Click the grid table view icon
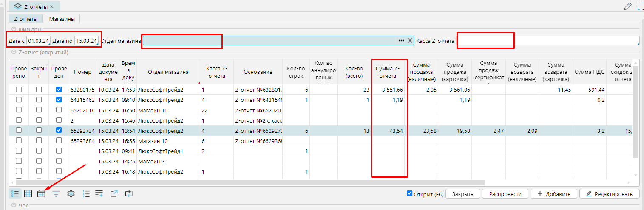Image resolution: width=644 pixels, height=210 pixels. pyautogui.click(x=28, y=194)
